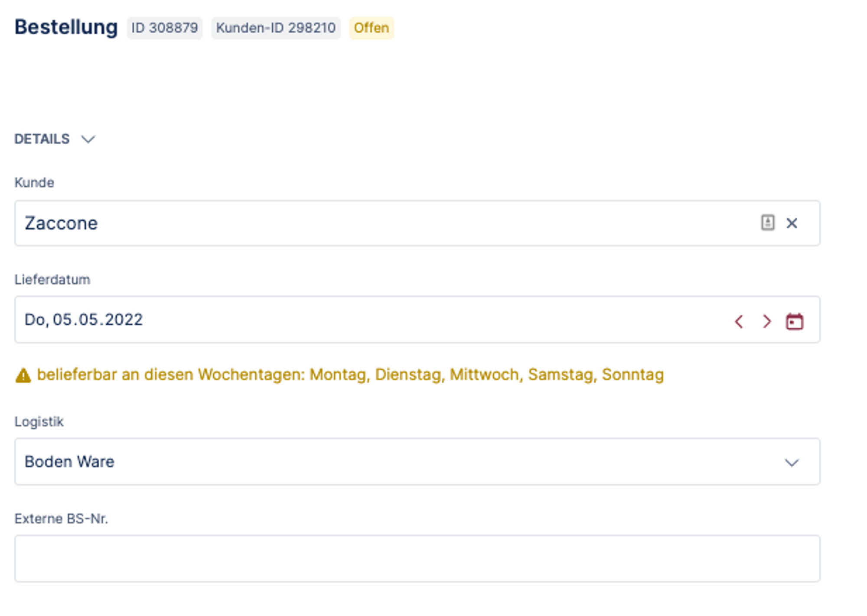
Task: Collapse the DETAILS section chevron
Action: coord(88,139)
